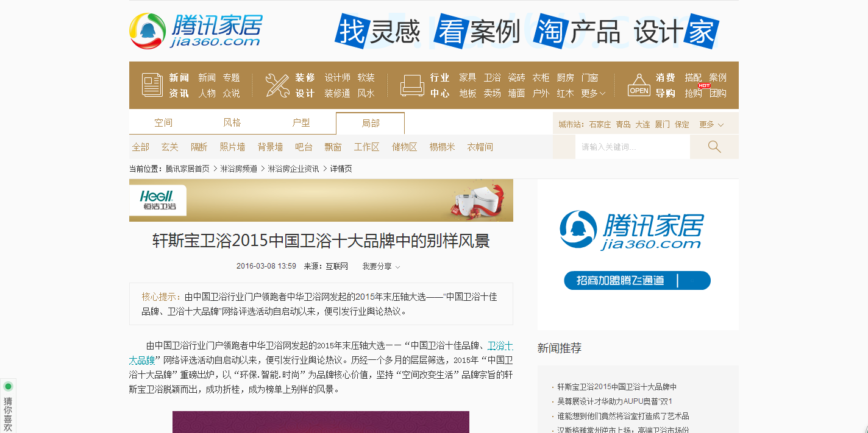
Task: Click the green dot above 猜你喜欢
Action: coord(8,386)
